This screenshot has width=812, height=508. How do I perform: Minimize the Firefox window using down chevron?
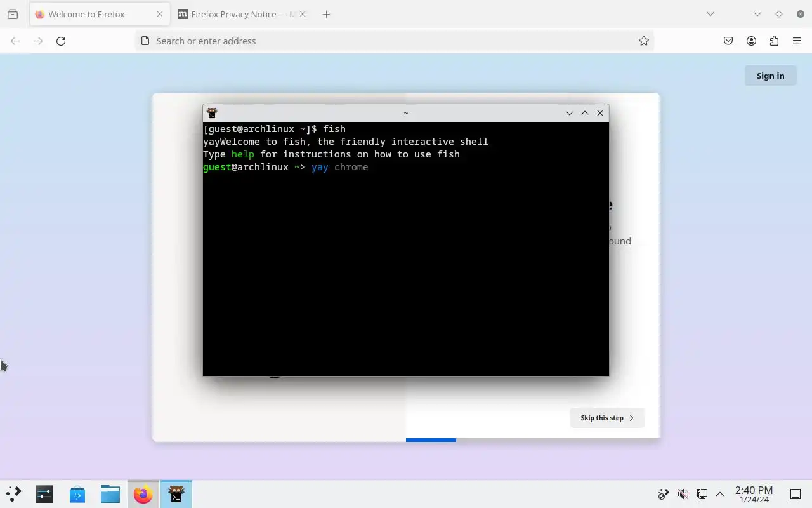click(757, 14)
